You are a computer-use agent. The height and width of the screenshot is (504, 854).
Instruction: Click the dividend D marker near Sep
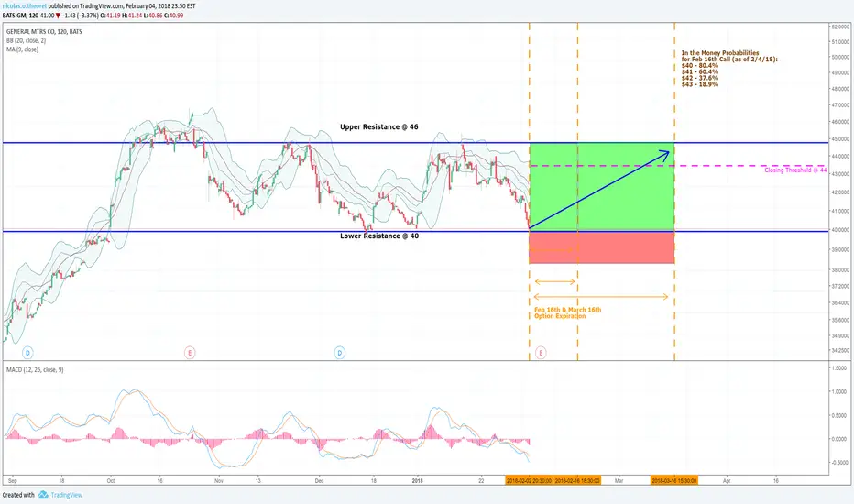point(27,353)
